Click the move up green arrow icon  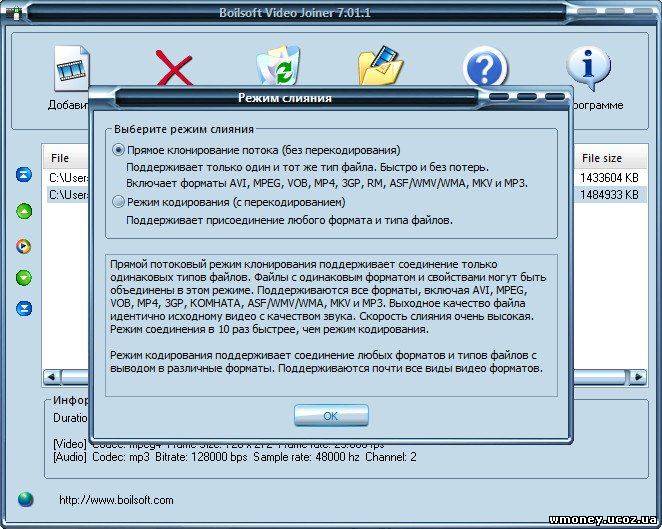pos(24,211)
